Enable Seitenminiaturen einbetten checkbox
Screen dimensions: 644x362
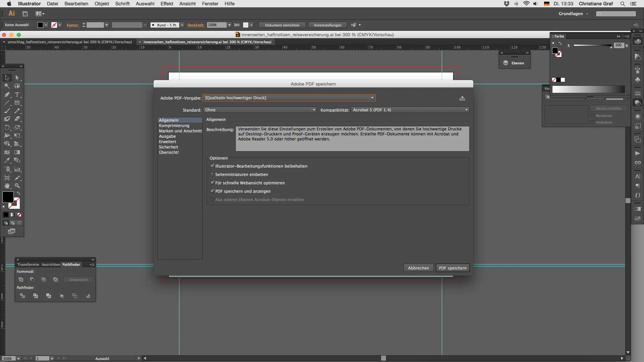tap(212, 174)
